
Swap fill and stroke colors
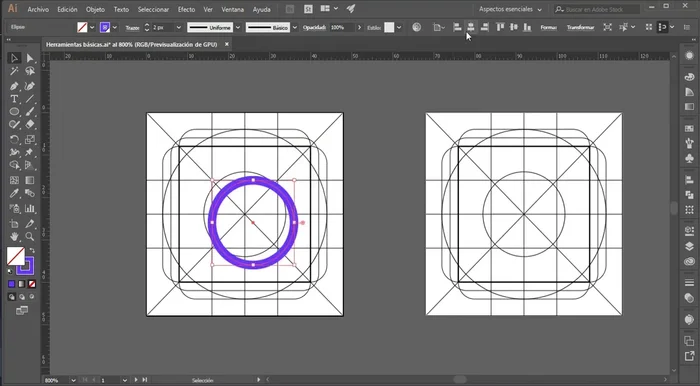click(x=32, y=250)
